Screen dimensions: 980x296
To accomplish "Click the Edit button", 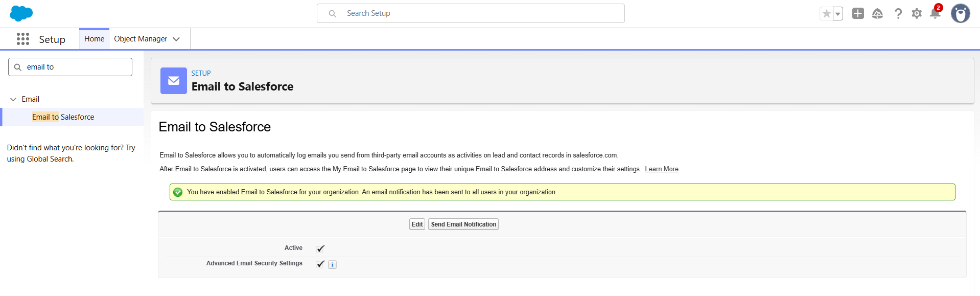I will coord(417,224).
